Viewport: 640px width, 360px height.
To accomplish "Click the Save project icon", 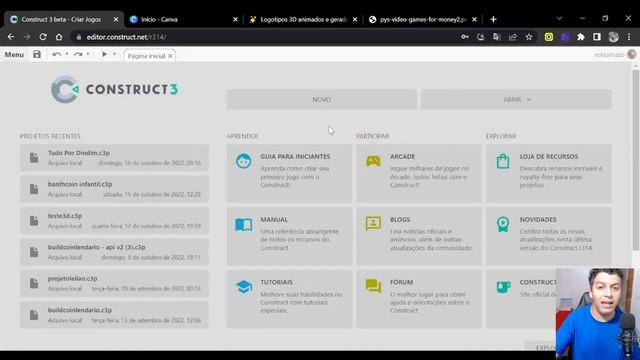I will click(x=37, y=54).
